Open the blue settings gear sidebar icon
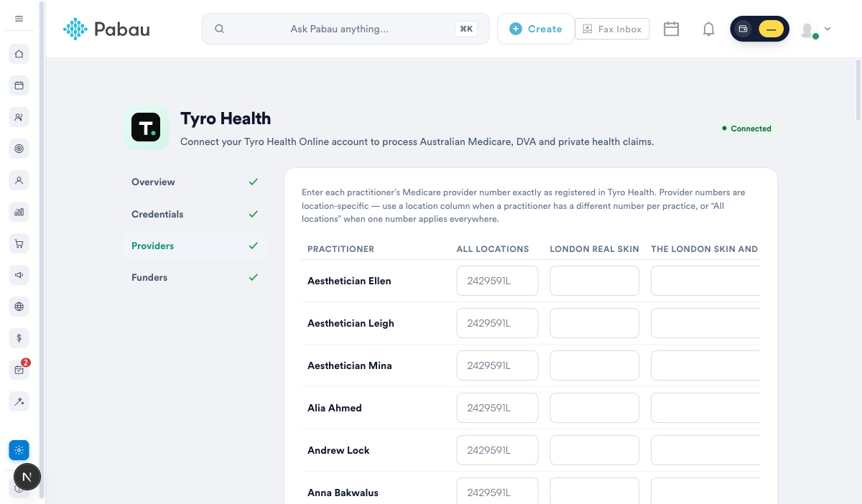 coord(19,450)
